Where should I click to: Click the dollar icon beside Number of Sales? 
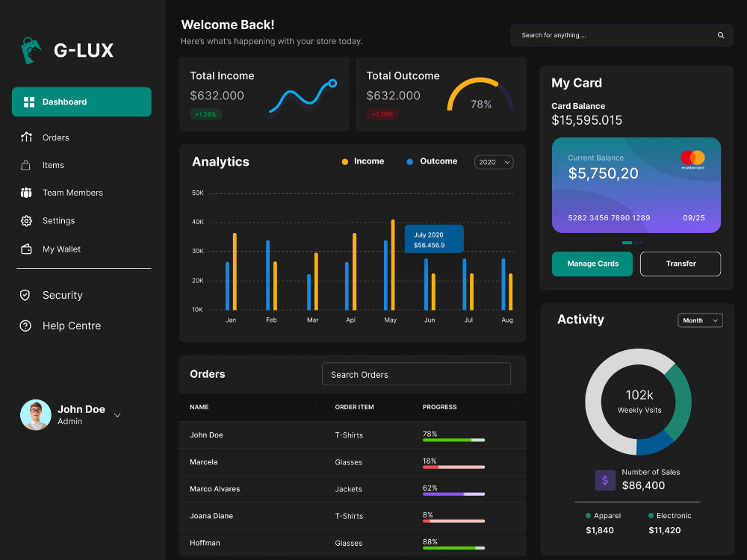(x=605, y=480)
